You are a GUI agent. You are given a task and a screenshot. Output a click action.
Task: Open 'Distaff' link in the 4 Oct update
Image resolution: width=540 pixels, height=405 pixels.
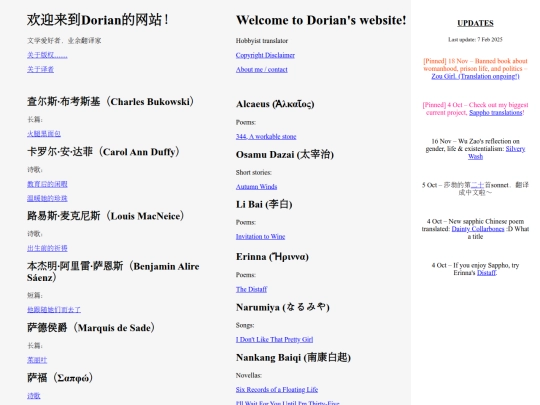(x=486, y=273)
